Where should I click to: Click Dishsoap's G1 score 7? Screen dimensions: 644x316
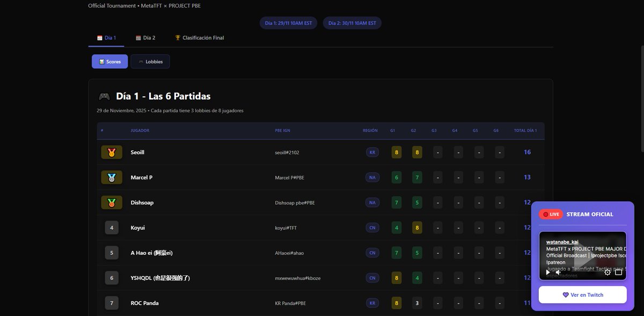[397, 203]
